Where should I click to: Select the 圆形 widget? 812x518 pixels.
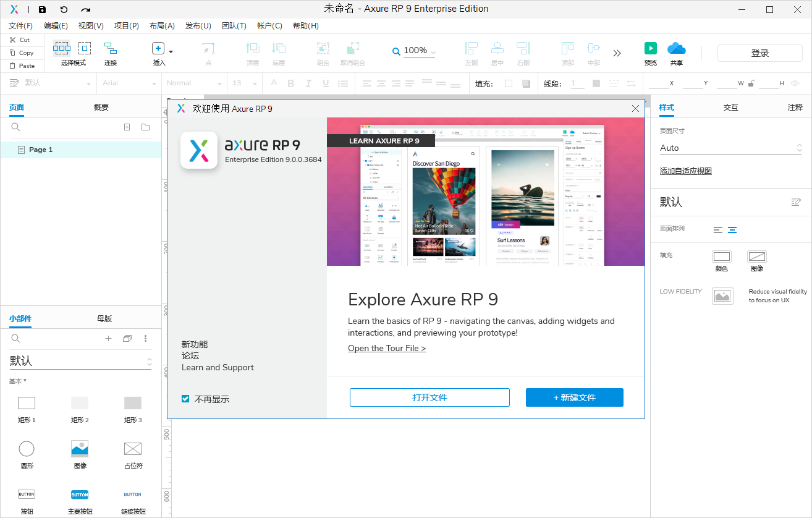pos(27,454)
